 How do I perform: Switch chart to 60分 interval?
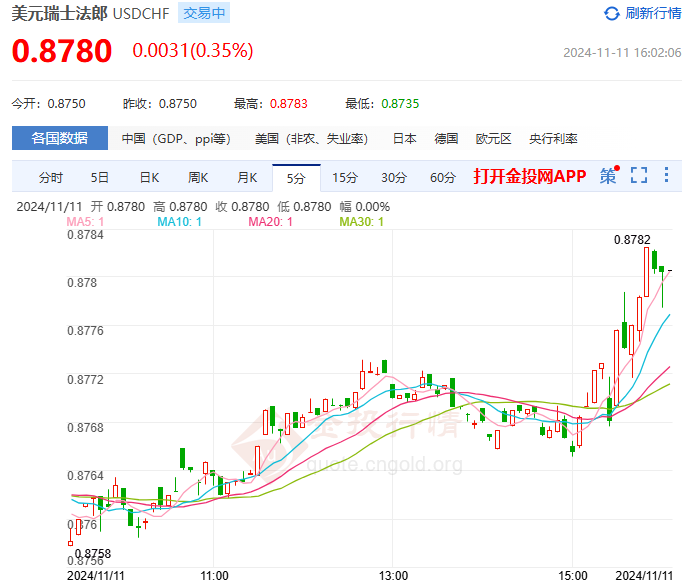pyautogui.click(x=443, y=177)
